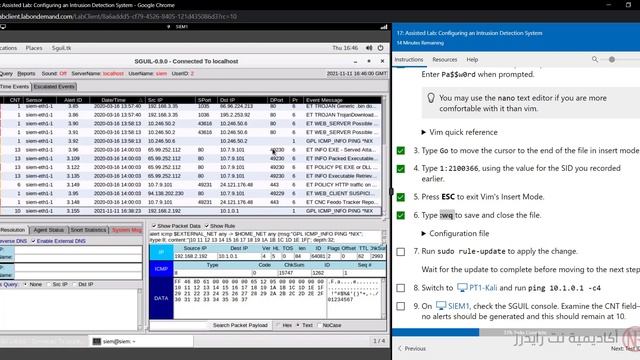Uncheck step 4 Type 1:2100366 checkbox

[401, 169]
